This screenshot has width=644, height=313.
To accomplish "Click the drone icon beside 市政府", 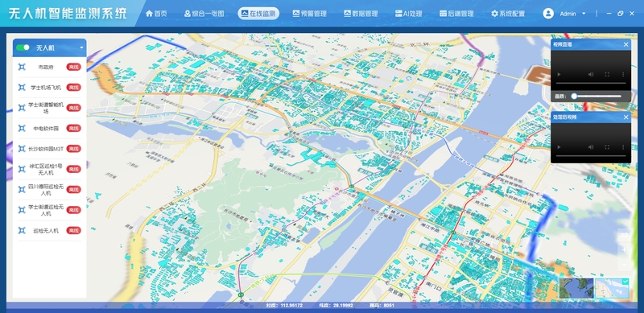I will (22, 67).
